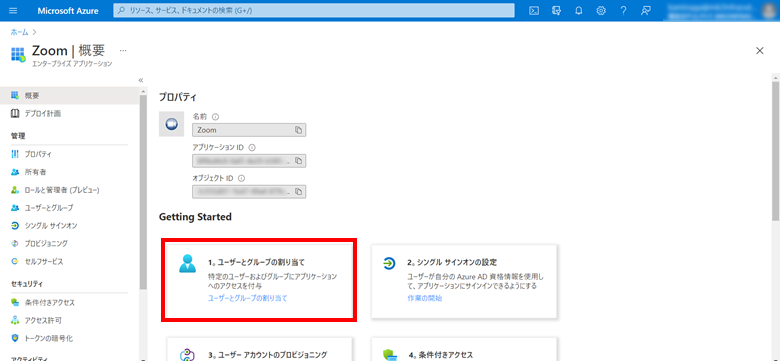780x361 pixels.
Task: Go to Microsoft Azure home title
Action: click(x=68, y=10)
